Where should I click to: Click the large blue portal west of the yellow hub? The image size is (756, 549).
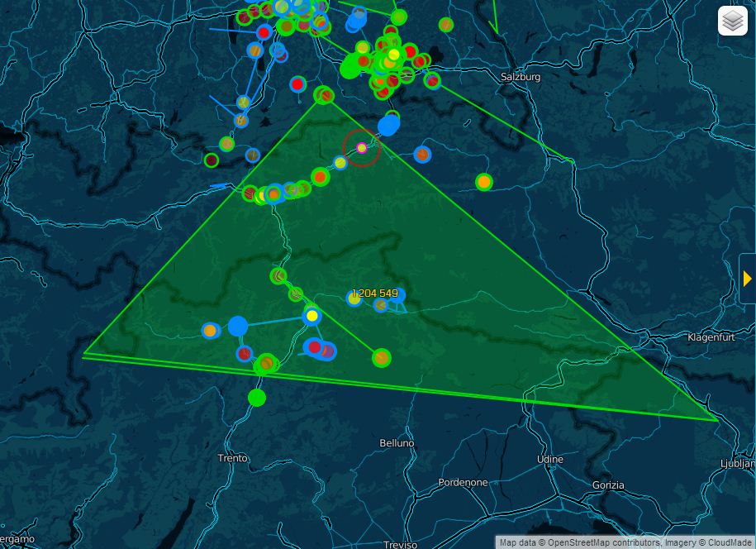point(238,326)
